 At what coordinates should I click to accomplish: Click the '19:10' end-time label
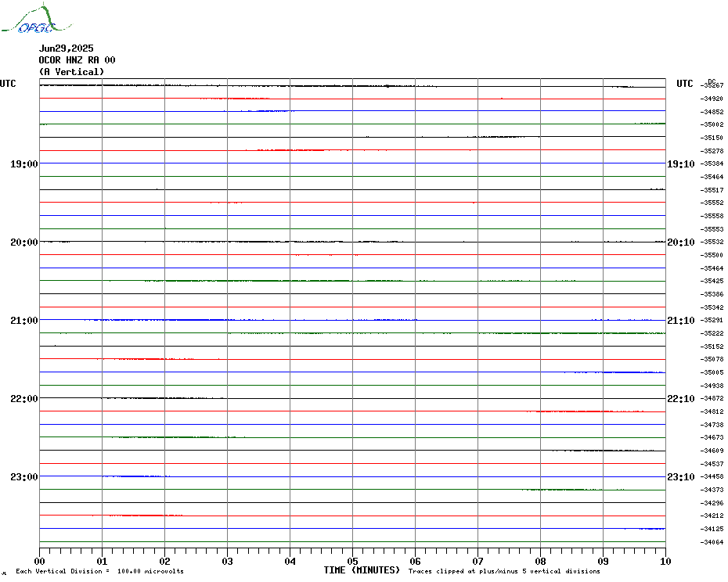point(681,163)
